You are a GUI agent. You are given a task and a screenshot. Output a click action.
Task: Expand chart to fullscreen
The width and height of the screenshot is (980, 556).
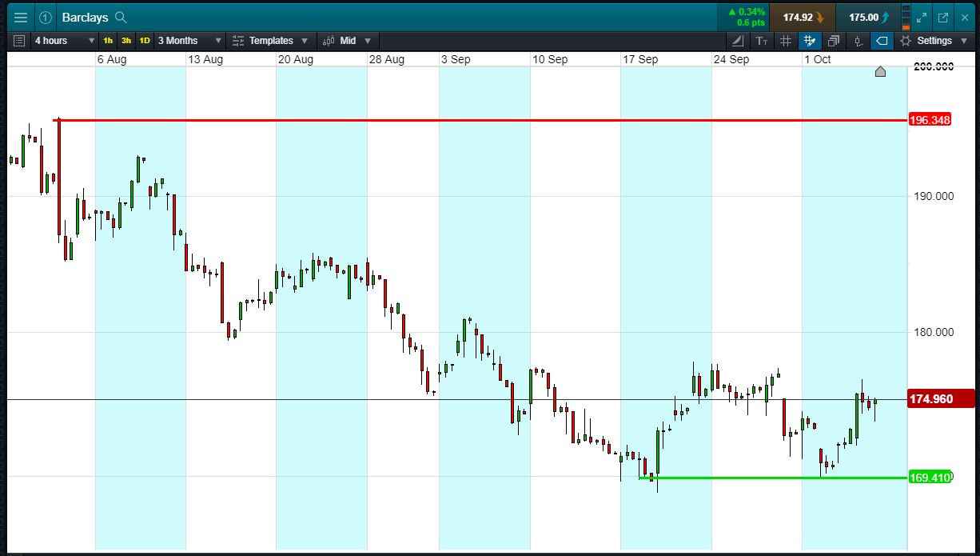(922, 17)
